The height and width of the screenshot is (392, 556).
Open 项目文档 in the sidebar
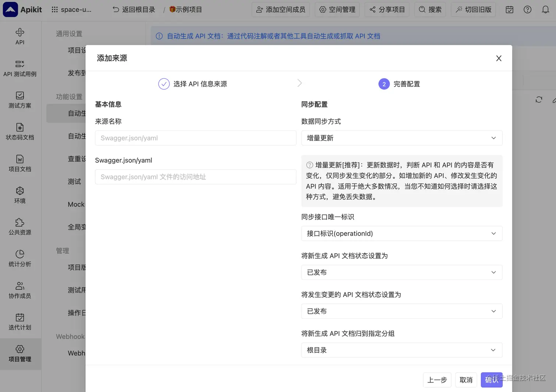pyautogui.click(x=20, y=164)
